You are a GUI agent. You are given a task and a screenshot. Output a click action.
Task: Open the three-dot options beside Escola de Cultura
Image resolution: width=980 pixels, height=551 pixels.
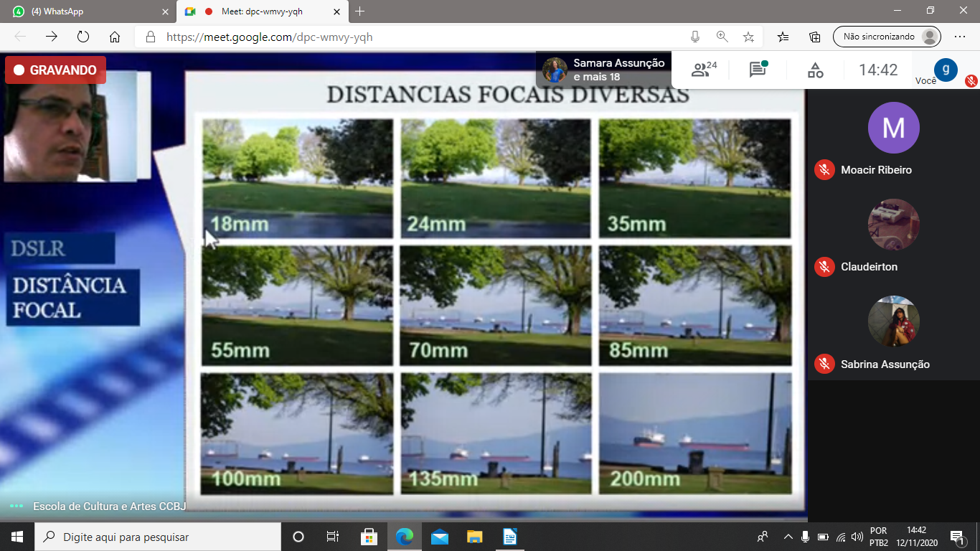17,507
